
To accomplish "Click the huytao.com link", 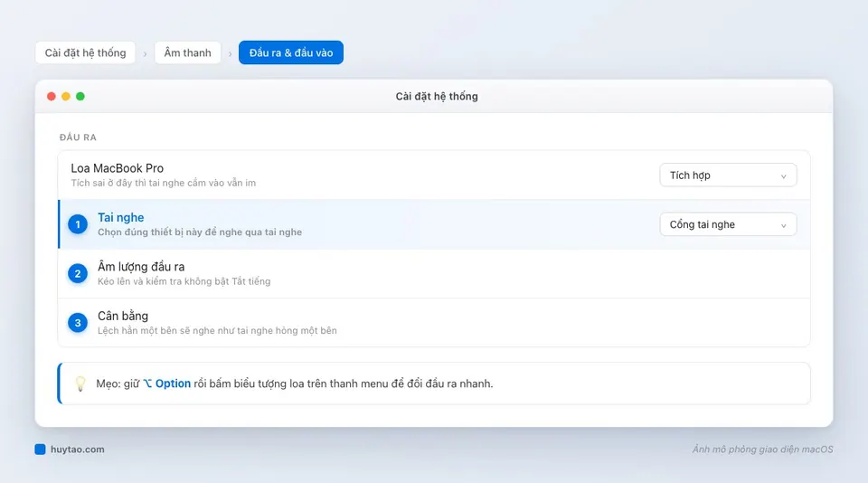I will pyautogui.click(x=78, y=450).
